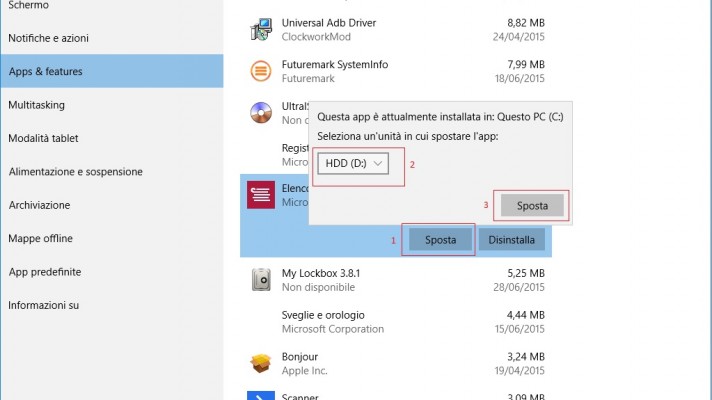The image size is (712, 400).
Task: Open App predefinite settings
Action: (x=45, y=272)
